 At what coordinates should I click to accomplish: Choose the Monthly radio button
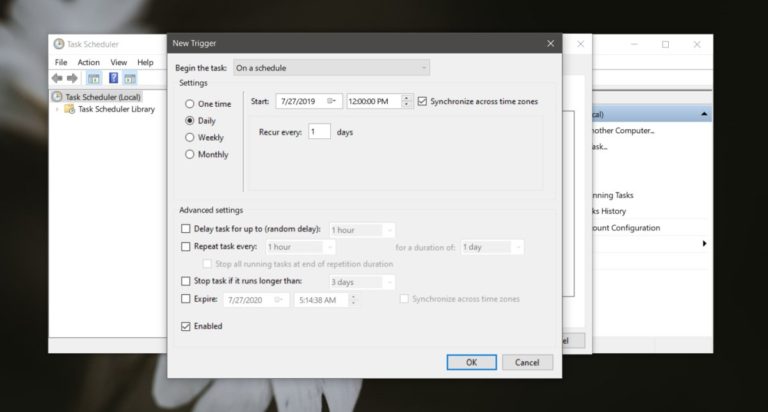[x=190, y=154]
